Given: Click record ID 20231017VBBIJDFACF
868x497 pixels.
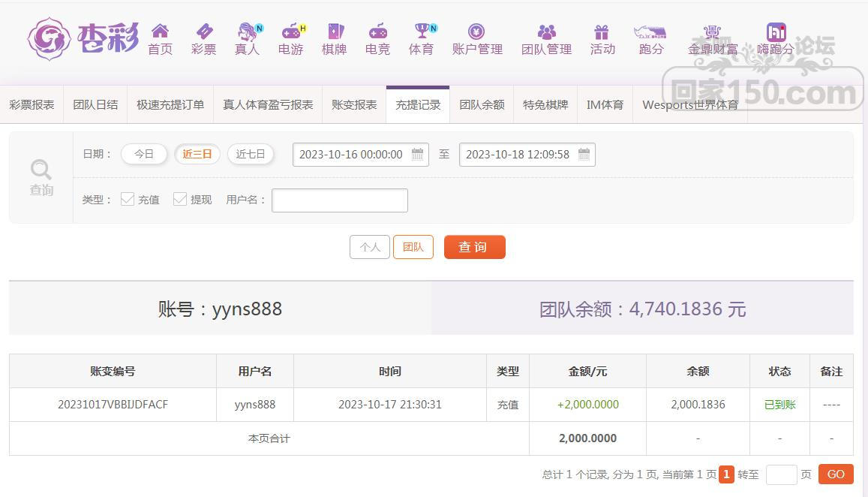Looking at the screenshot, I should coord(113,405).
